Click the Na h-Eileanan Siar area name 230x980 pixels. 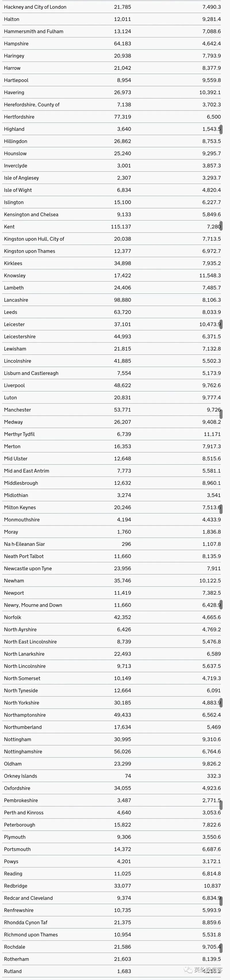click(24, 544)
